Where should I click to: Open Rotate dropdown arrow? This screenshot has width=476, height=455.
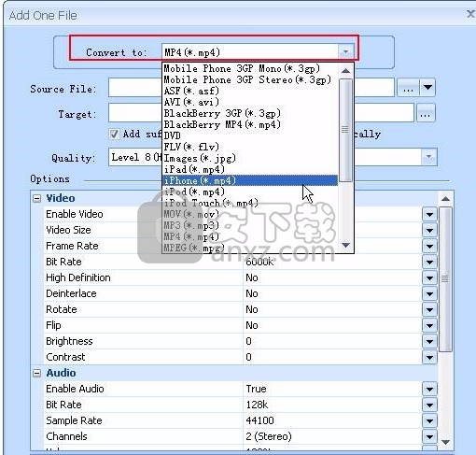[429, 309]
